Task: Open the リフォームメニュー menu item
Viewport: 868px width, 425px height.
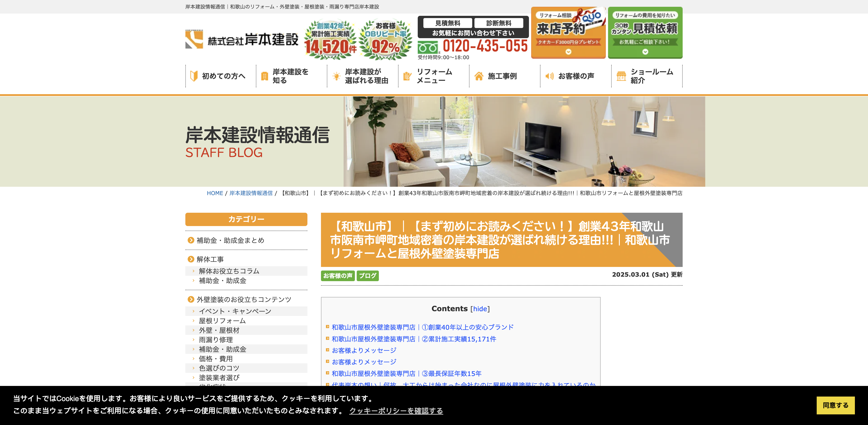Action: click(x=434, y=76)
